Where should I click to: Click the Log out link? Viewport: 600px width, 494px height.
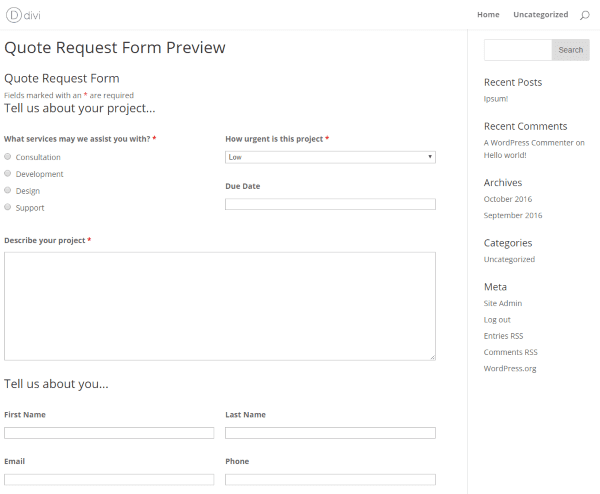tap(497, 320)
